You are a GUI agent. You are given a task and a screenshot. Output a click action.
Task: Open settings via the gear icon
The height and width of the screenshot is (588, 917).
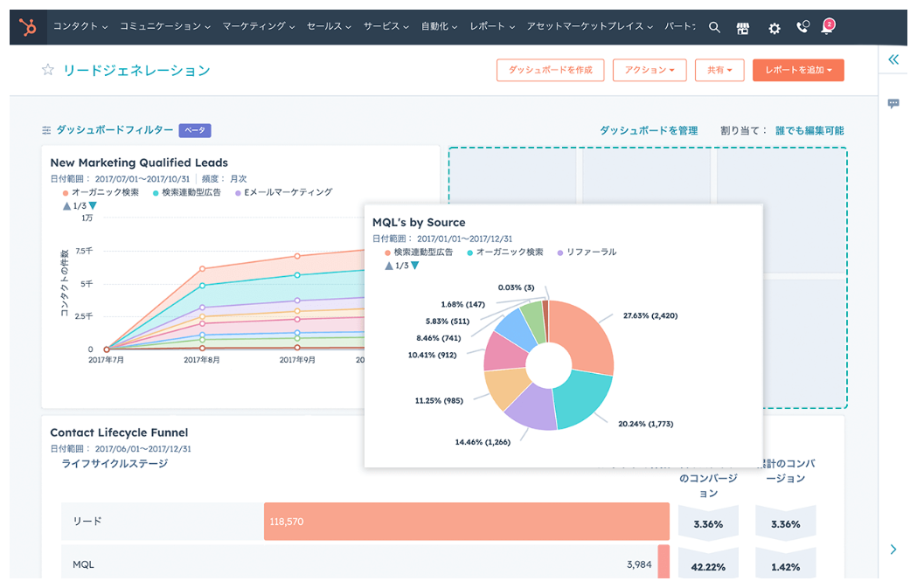[774, 27]
